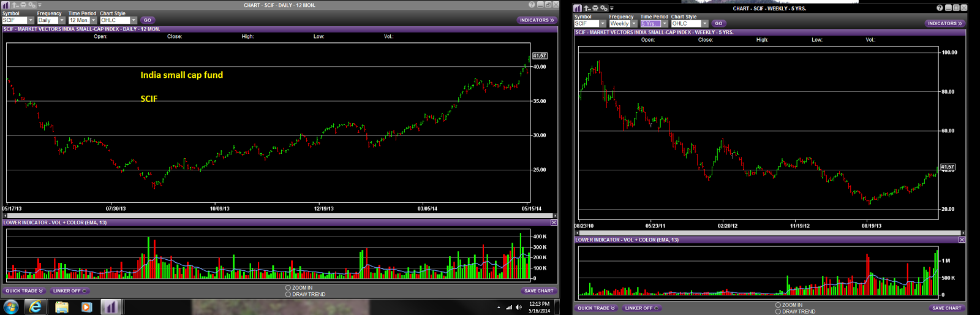
Task: Click the weekly chart horizontal scrollbar
Action: [769, 233]
